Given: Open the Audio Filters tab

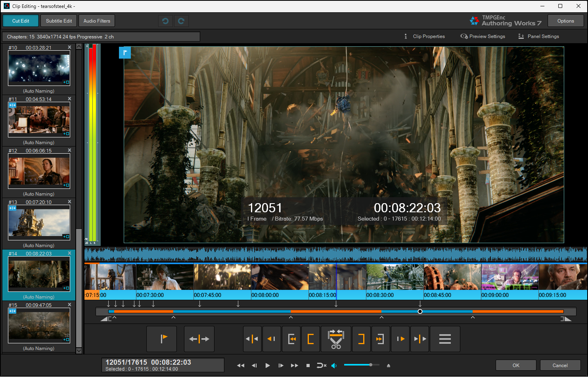Looking at the screenshot, I should click(97, 21).
